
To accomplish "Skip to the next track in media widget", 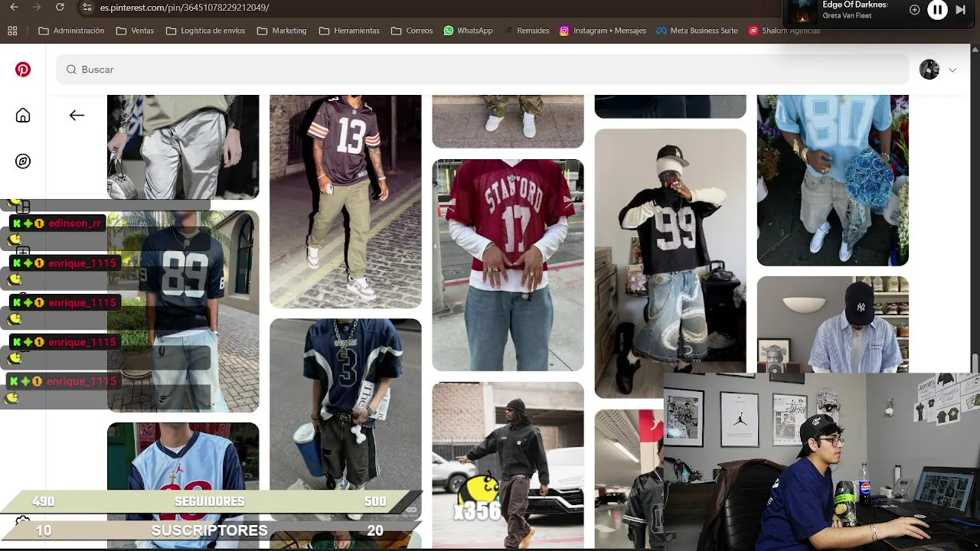I will (x=961, y=10).
